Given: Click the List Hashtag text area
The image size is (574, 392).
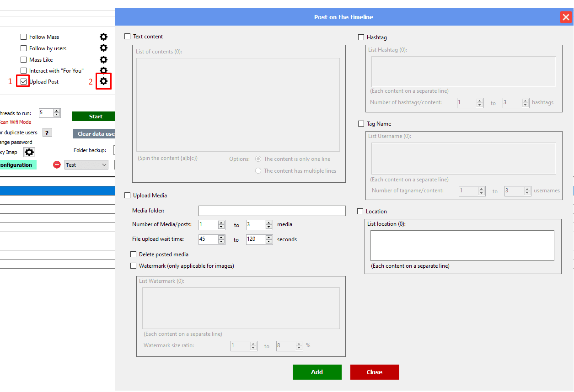Looking at the screenshot, I should click(x=464, y=72).
